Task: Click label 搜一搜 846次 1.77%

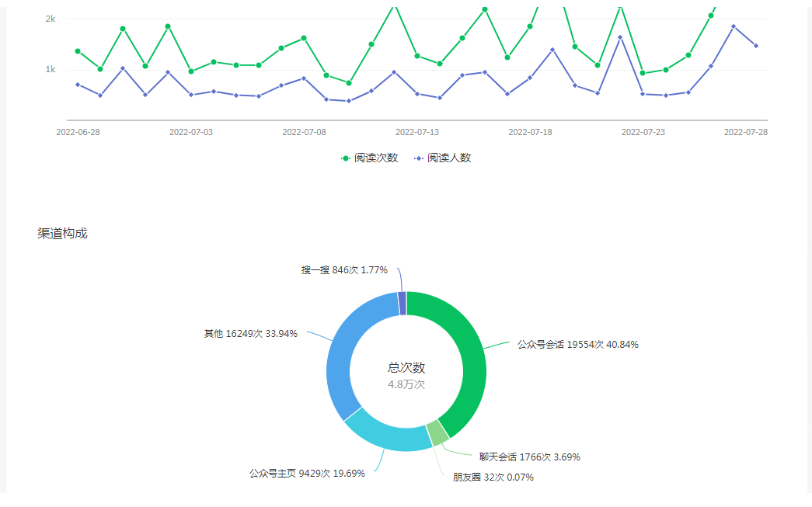Action: click(x=344, y=270)
